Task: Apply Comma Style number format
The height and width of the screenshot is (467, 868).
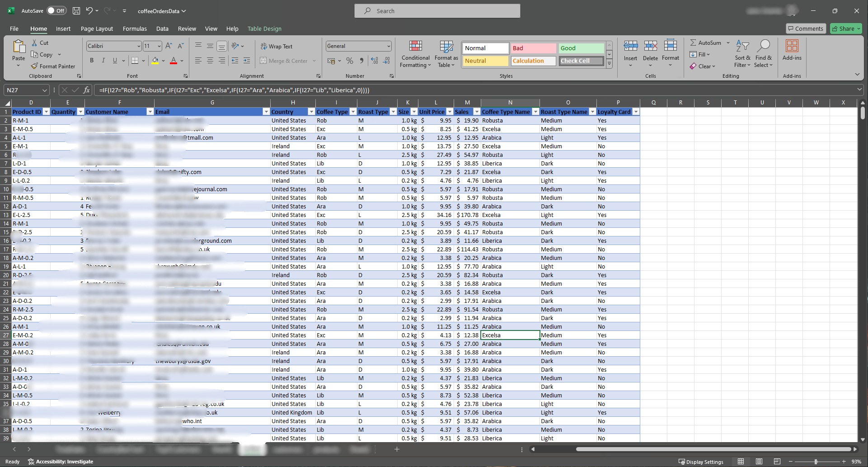Action: tap(361, 61)
